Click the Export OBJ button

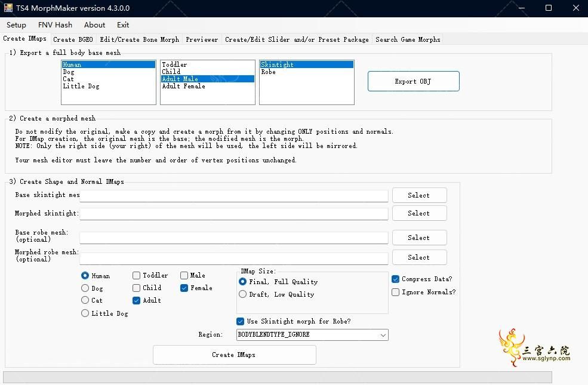click(x=413, y=81)
